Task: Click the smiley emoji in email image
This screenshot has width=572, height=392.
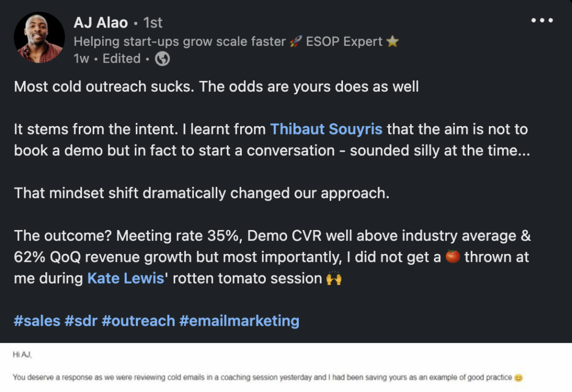Action: point(518,378)
